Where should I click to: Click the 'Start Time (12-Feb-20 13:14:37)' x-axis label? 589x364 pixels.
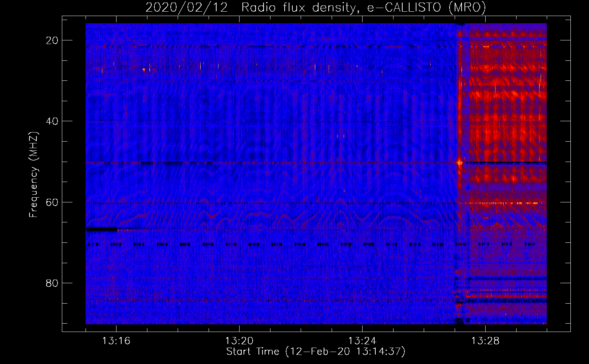pos(316,352)
